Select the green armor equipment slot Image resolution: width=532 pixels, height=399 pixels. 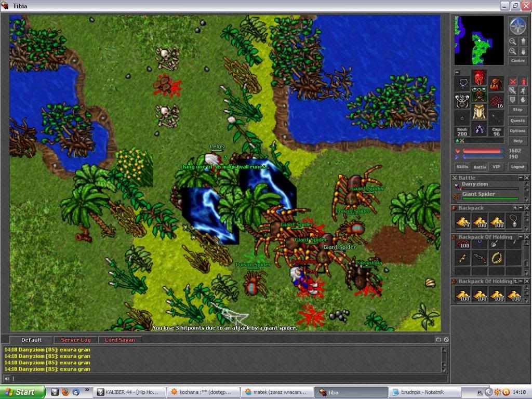(x=479, y=95)
